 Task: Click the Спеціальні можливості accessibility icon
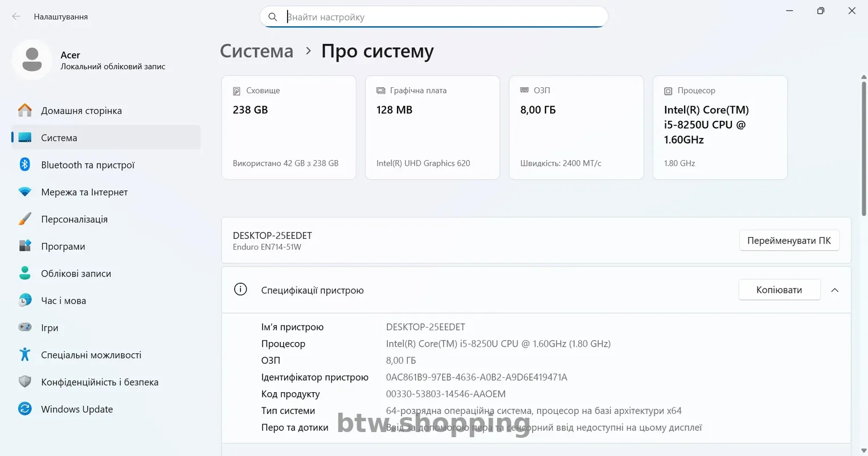tap(25, 355)
